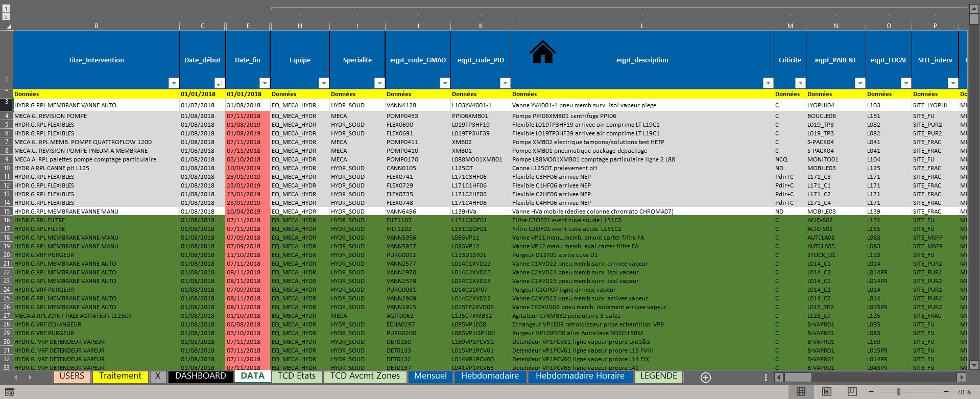Select the DATA sheet tab
Screen dimensions: 980x399
252,376
